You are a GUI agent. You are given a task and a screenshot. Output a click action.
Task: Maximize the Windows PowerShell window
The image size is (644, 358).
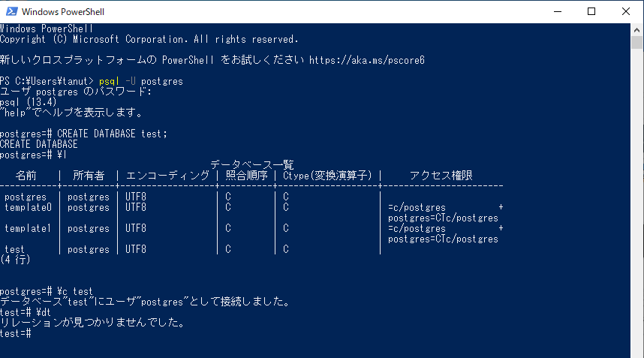(591, 11)
